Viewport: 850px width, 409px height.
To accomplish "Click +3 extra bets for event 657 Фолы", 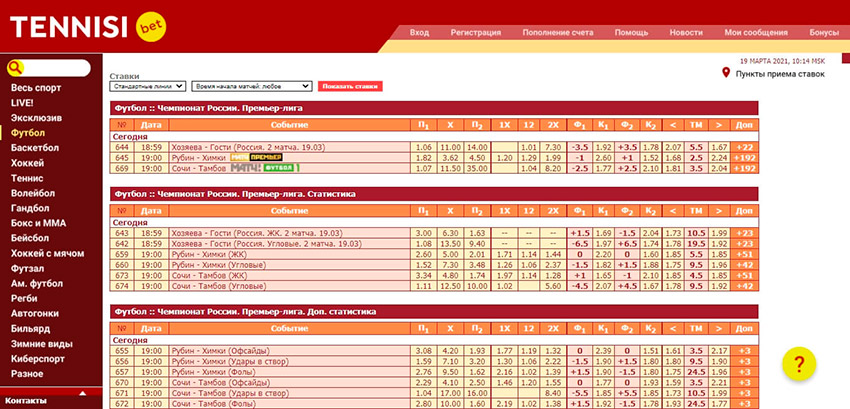I will 744,372.
